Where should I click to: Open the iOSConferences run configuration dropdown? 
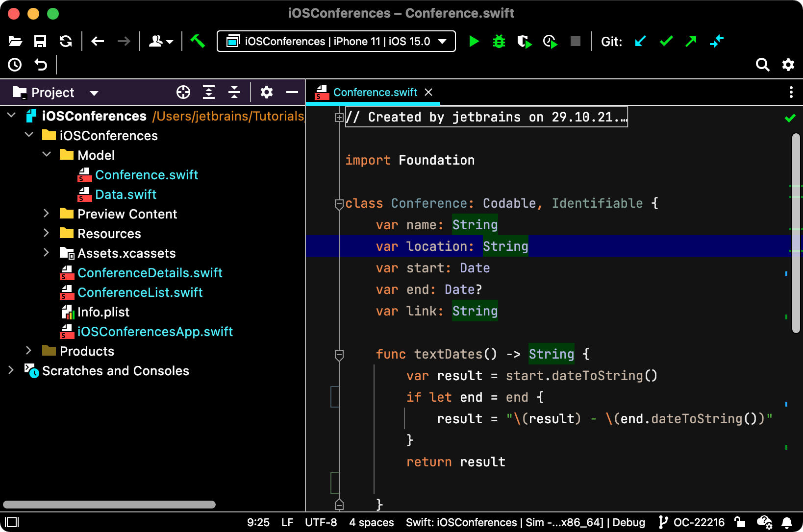pyautogui.click(x=336, y=41)
